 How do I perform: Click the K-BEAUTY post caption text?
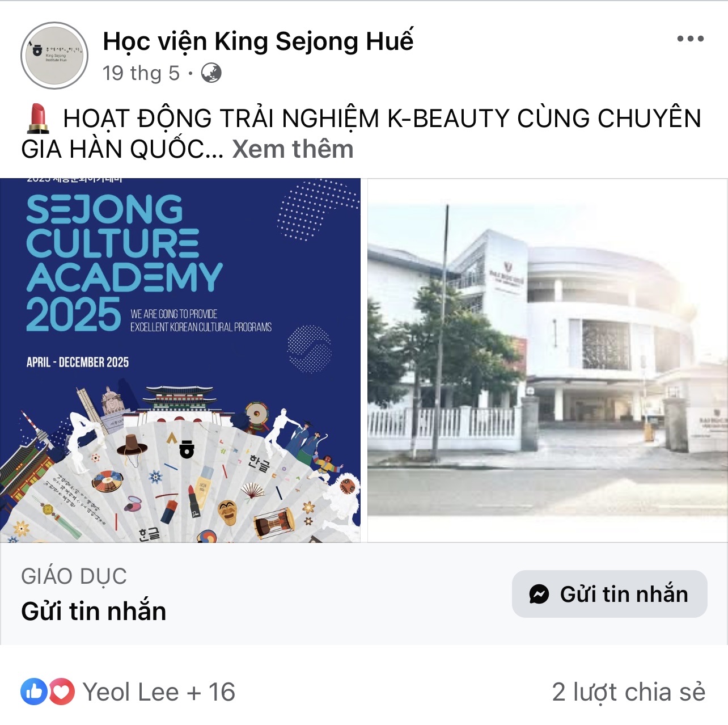point(361,133)
